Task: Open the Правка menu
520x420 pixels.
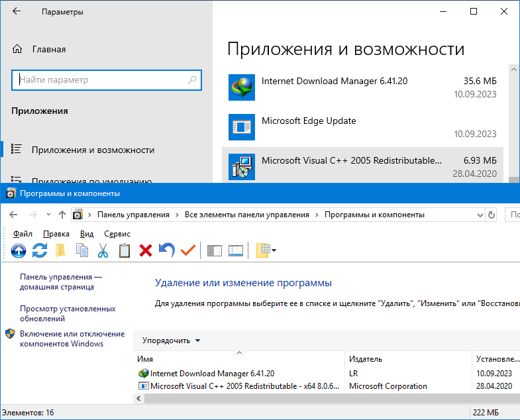Action: (x=56, y=234)
